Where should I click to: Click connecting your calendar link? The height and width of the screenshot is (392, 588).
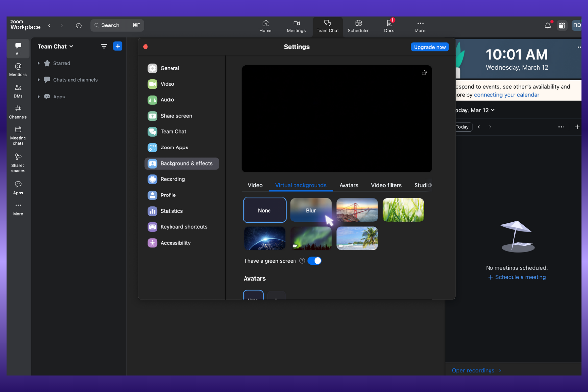coord(506,95)
